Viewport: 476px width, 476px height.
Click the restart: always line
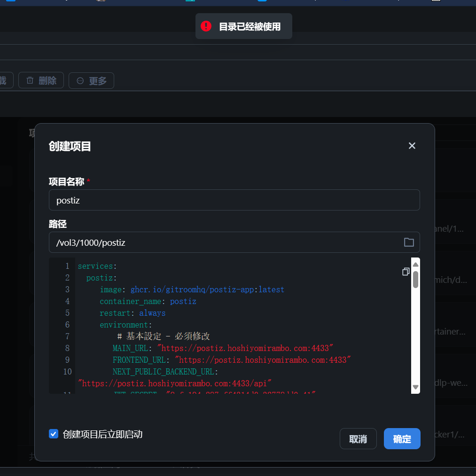(x=133, y=313)
